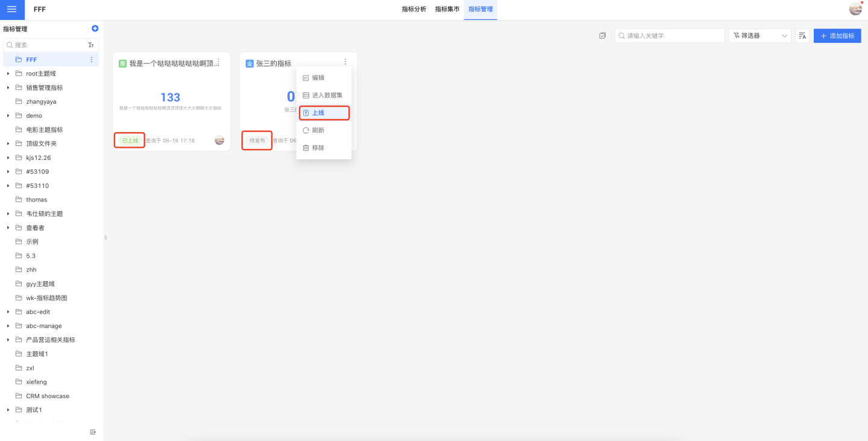The width and height of the screenshot is (868, 441).
Task: Open the 张三的指标 card's more options
Action: pos(345,62)
